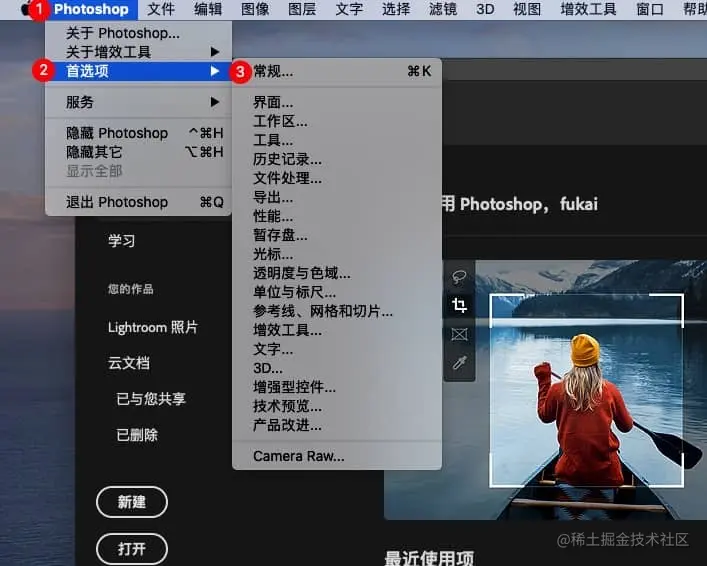Open the 3D menu in menu bar

tap(485, 9)
